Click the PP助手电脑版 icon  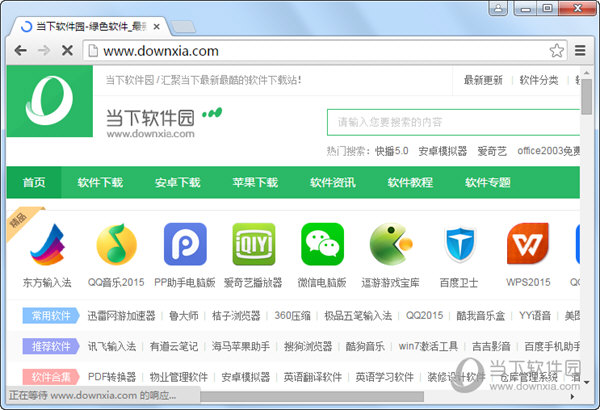[x=185, y=245]
